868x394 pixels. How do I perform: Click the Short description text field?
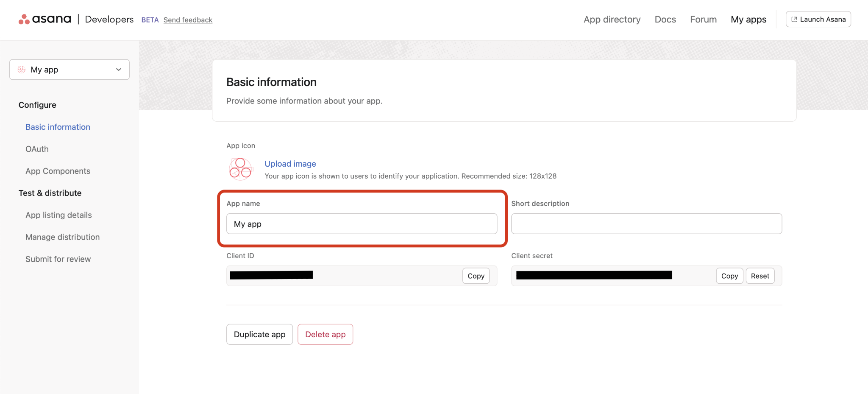(646, 224)
